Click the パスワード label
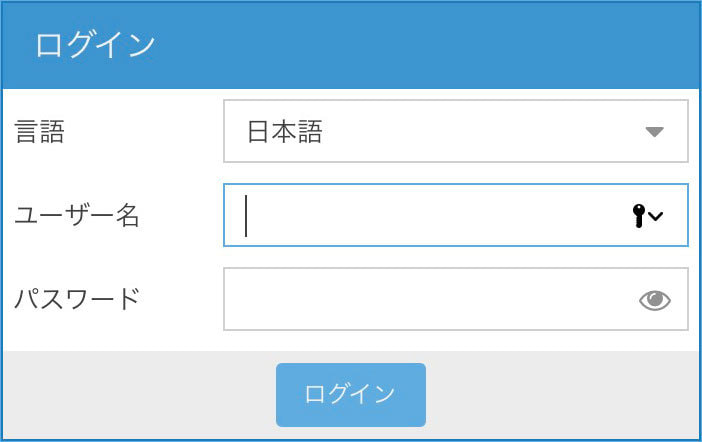The image size is (702, 442). [x=77, y=299]
